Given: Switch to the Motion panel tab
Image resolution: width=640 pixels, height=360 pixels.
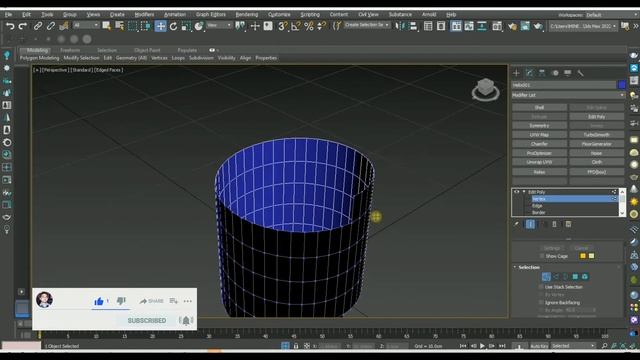Looking at the screenshot, I should [555, 73].
